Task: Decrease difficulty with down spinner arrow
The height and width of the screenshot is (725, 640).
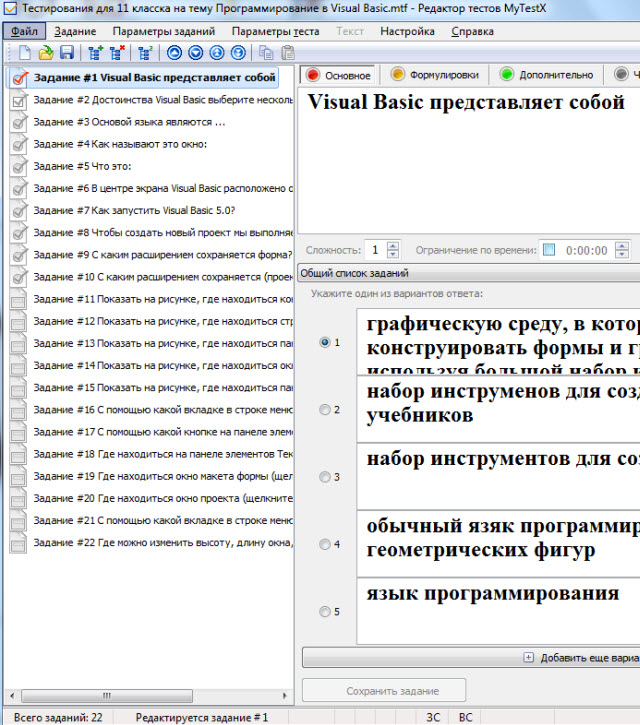Action: pyautogui.click(x=393, y=254)
